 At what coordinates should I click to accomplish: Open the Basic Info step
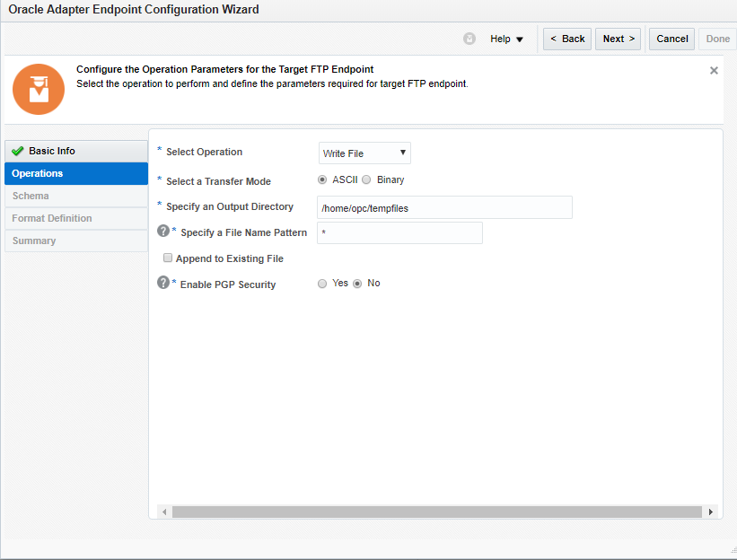75,151
